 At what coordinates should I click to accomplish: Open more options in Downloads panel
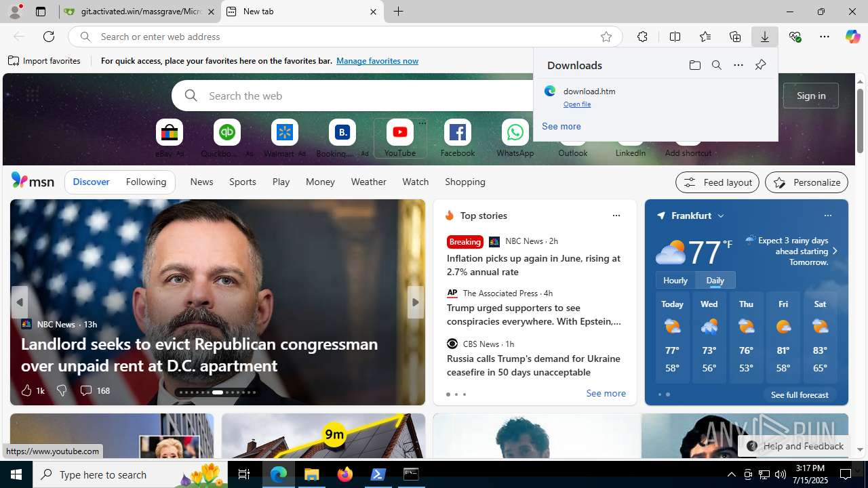[x=738, y=65]
